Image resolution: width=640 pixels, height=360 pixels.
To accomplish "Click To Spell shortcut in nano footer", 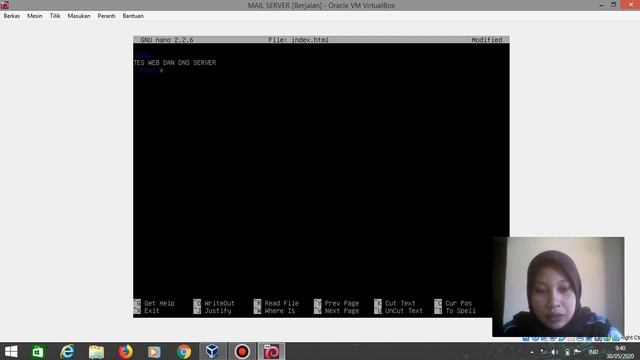I will pyautogui.click(x=455, y=311).
